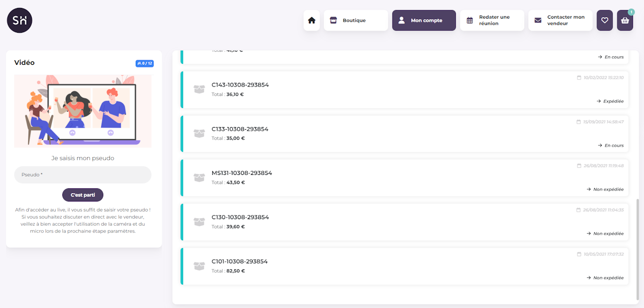Open the shopping cart icon
This screenshot has height=308, width=644.
pos(625,21)
